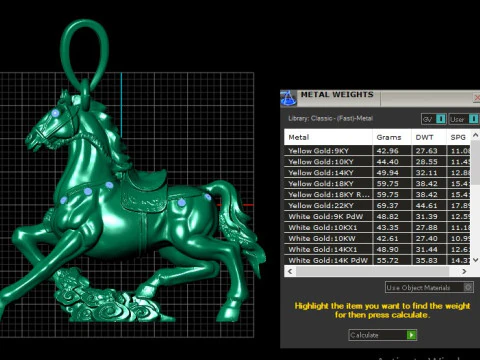
Task: Click the Metal Weights panel logo icon
Action: (x=288, y=98)
